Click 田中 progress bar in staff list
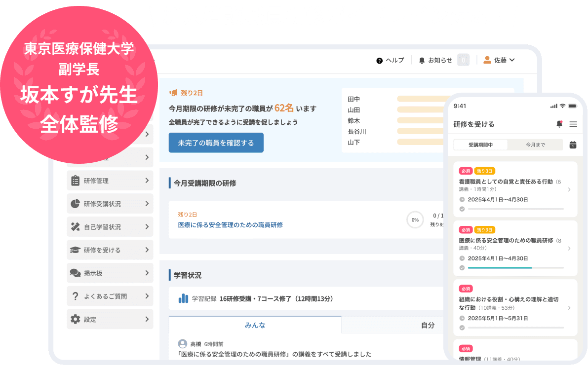The image size is (588, 365). (x=420, y=99)
